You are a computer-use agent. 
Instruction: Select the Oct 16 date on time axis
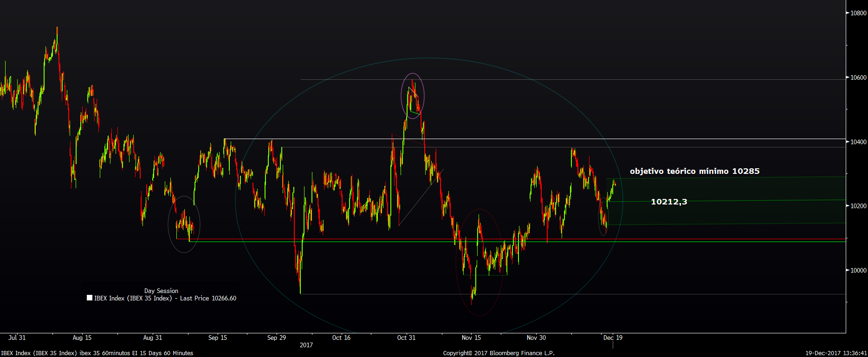341,338
